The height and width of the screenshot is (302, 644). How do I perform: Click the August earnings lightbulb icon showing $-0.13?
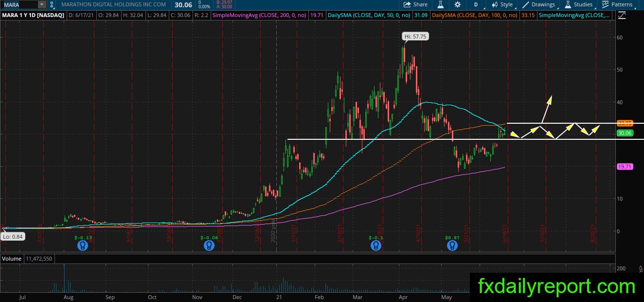pos(83,246)
